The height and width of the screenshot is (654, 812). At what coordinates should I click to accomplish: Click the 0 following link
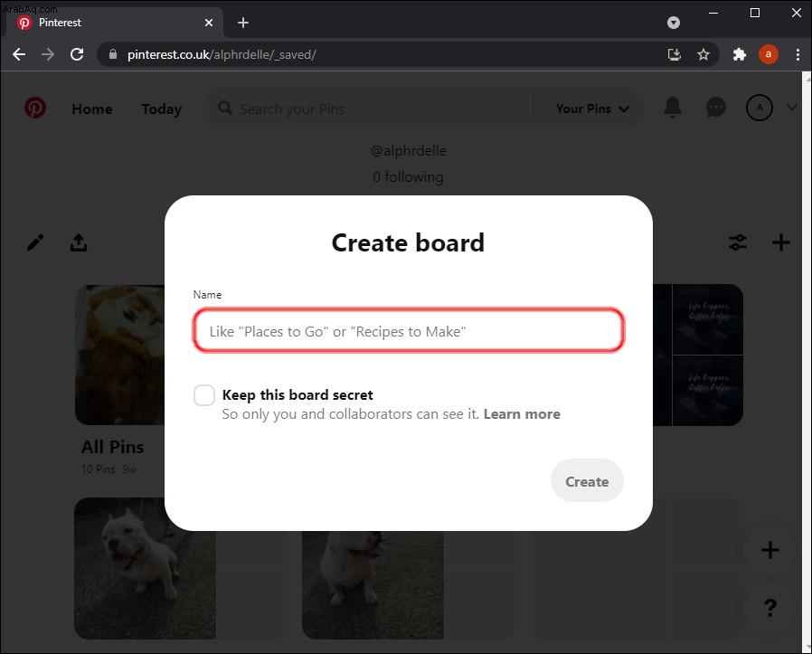click(408, 176)
